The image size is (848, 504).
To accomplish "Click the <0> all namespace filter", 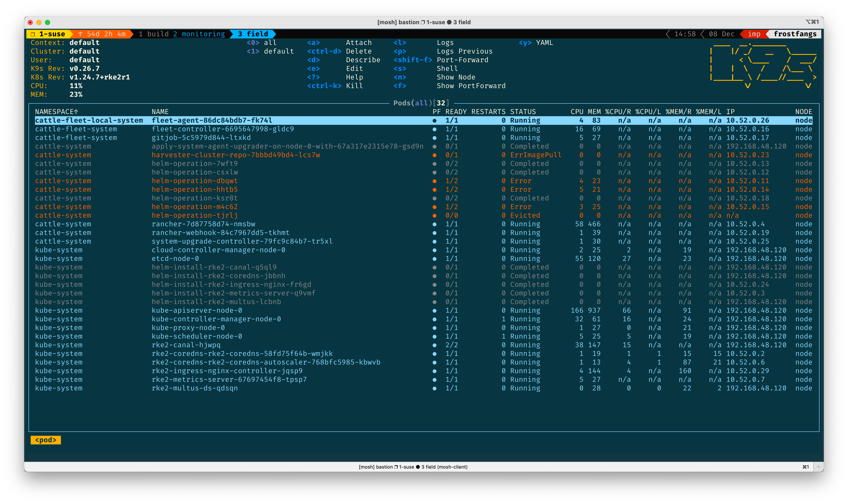I will (262, 43).
